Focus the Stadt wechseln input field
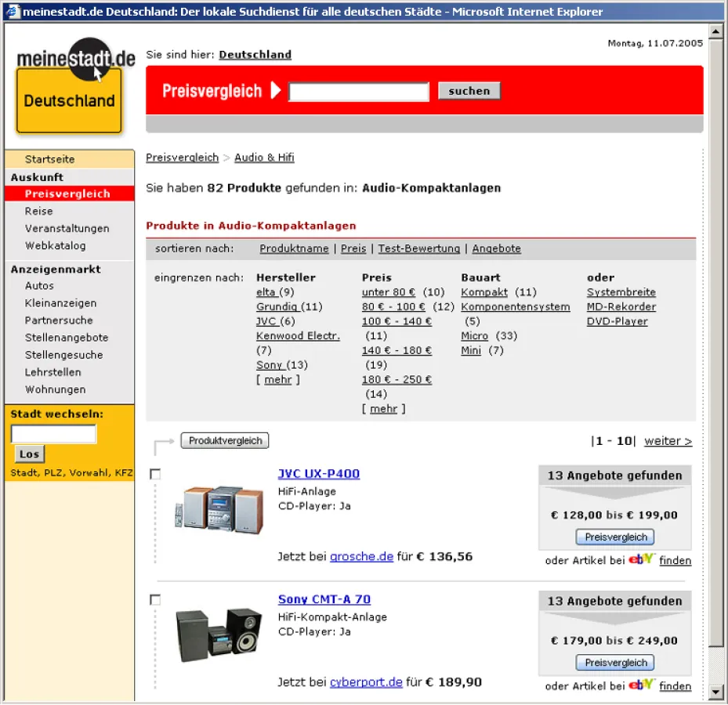Image resolution: width=728 pixels, height=705 pixels. click(53, 434)
